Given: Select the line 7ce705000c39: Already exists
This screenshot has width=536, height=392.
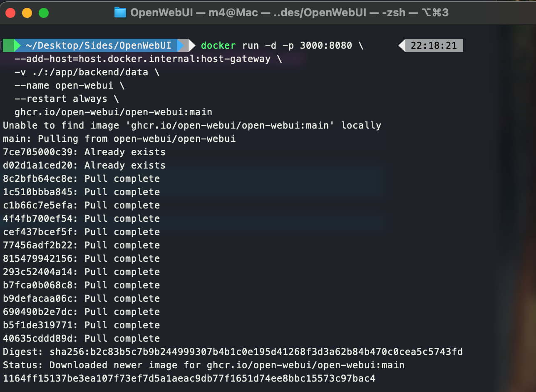Looking at the screenshot, I should coord(83,152).
